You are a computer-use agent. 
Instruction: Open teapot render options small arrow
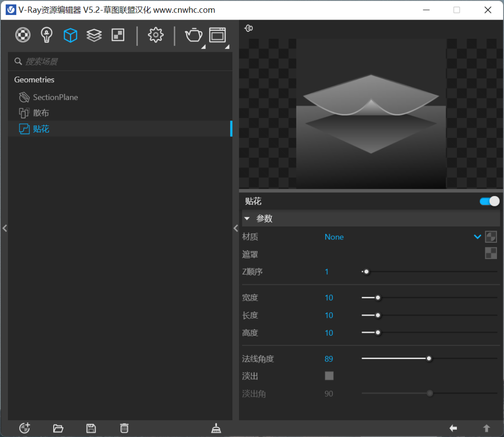203,47
